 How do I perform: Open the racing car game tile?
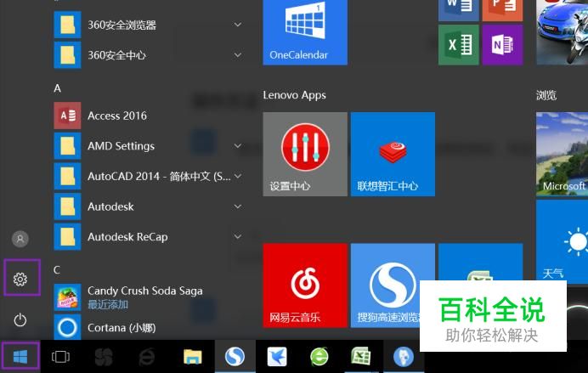coord(563,32)
